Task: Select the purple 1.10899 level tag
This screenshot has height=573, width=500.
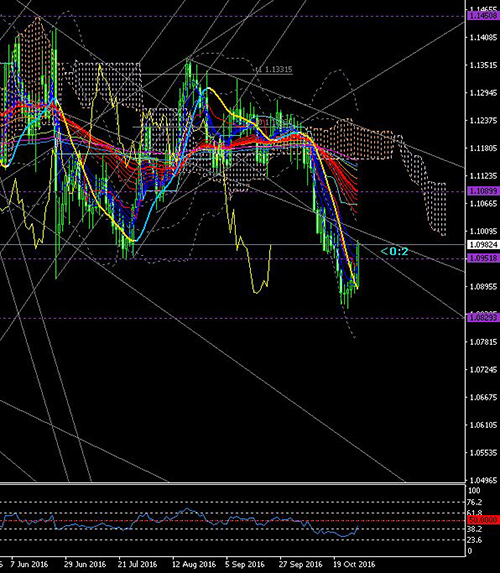Action: click(x=484, y=191)
